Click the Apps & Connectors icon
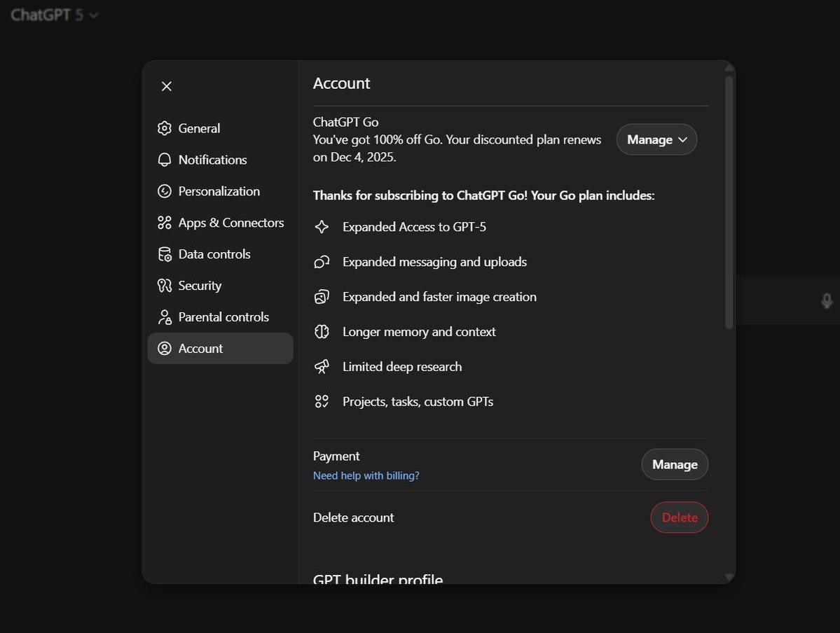This screenshot has height=633, width=840. point(164,222)
